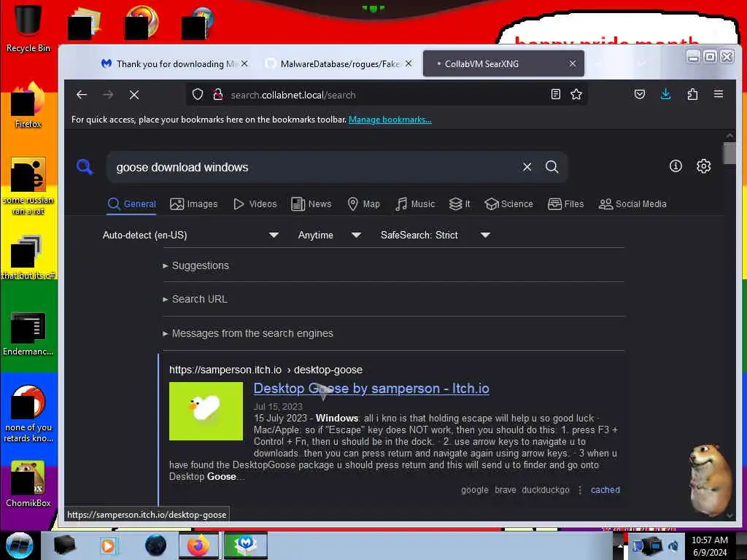Open Desktop Goose by samperson result link
Screen dimensions: 747x560
click(371, 389)
